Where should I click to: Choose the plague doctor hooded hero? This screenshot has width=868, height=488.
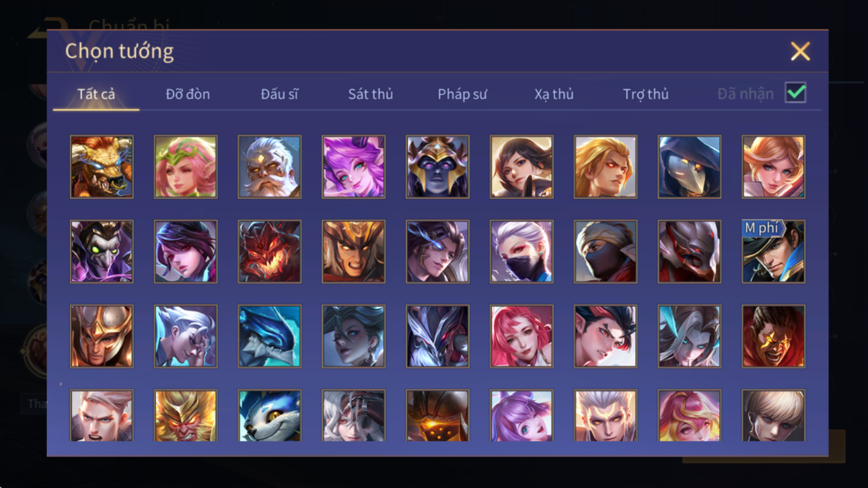pyautogui.click(x=689, y=167)
